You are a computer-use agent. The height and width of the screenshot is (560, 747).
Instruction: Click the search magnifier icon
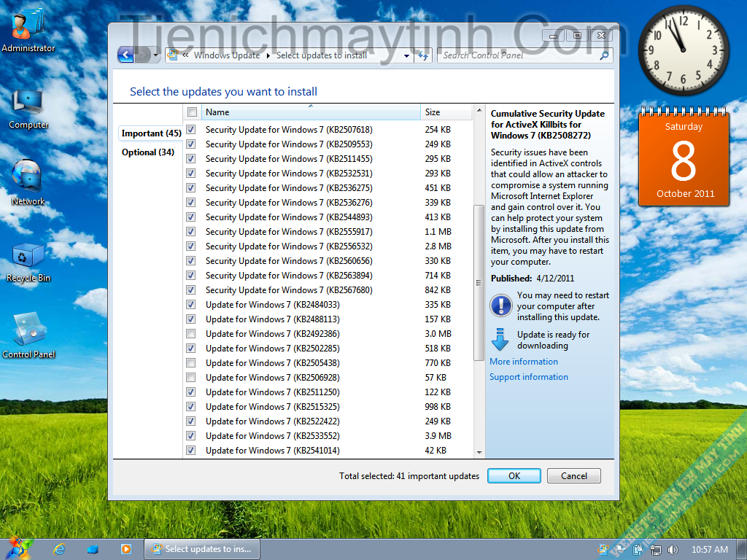click(604, 55)
